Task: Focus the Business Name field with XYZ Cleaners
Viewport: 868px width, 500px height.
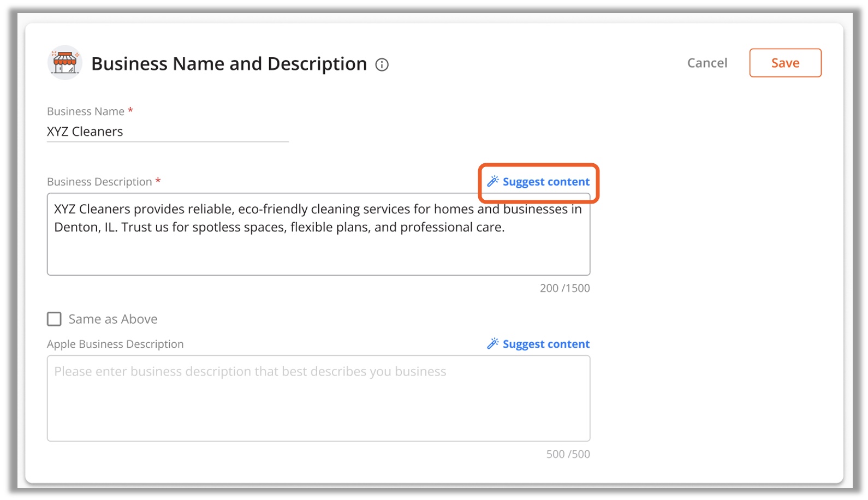Action: 168,132
